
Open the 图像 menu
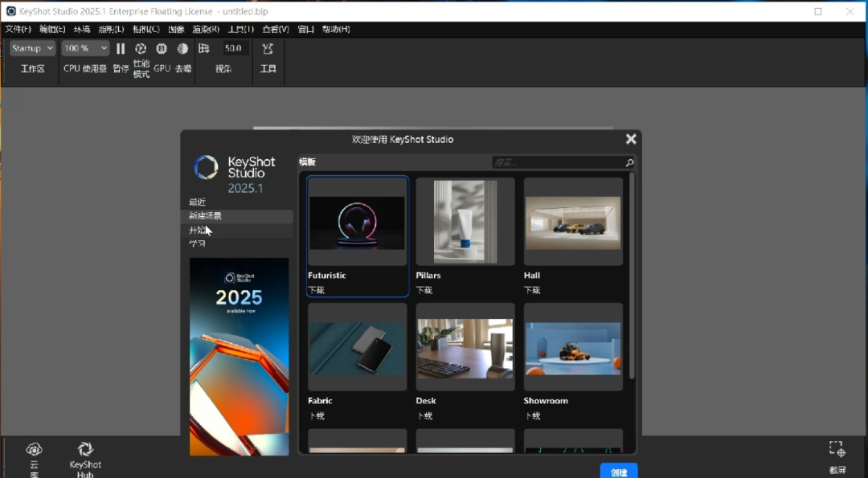click(x=176, y=29)
